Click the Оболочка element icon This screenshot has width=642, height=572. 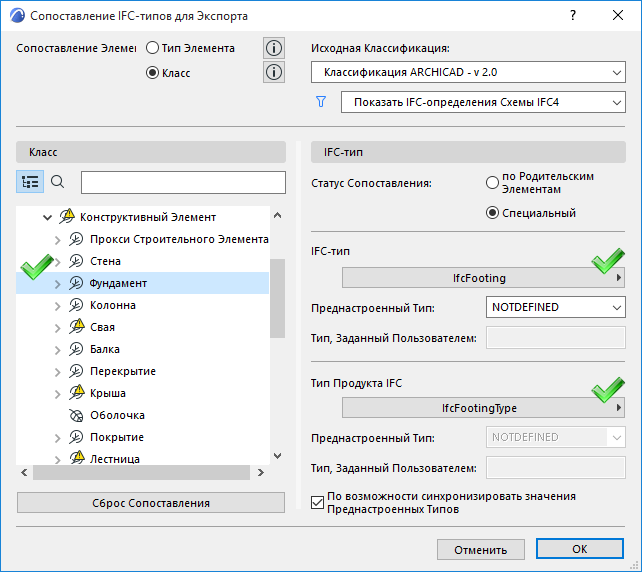[77, 415]
